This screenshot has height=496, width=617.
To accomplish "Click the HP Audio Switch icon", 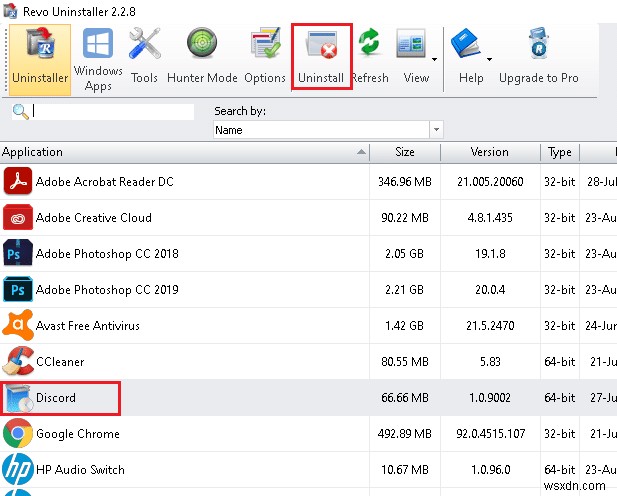I will [18, 469].
